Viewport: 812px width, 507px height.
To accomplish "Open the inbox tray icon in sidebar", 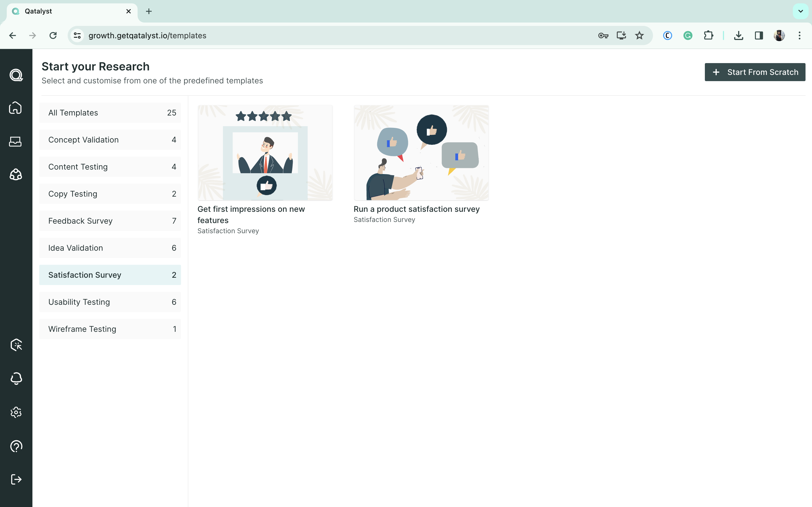I will 16,141.
